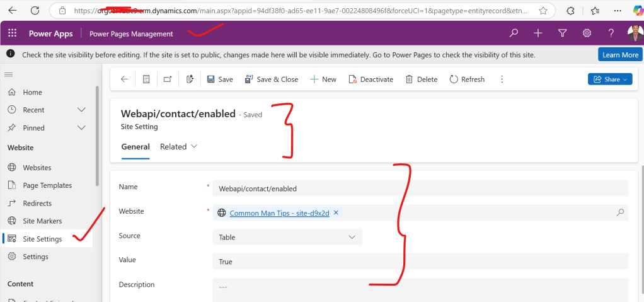Click the back arrow in command bar
This screenshot has height=302, width=644.
click(124, 79)
